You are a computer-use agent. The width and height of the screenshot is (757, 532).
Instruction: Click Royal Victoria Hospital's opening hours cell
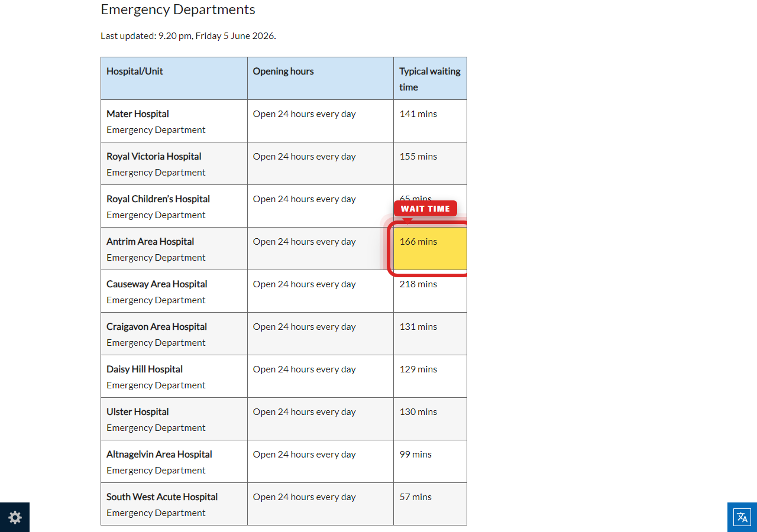tap(321, 163)
